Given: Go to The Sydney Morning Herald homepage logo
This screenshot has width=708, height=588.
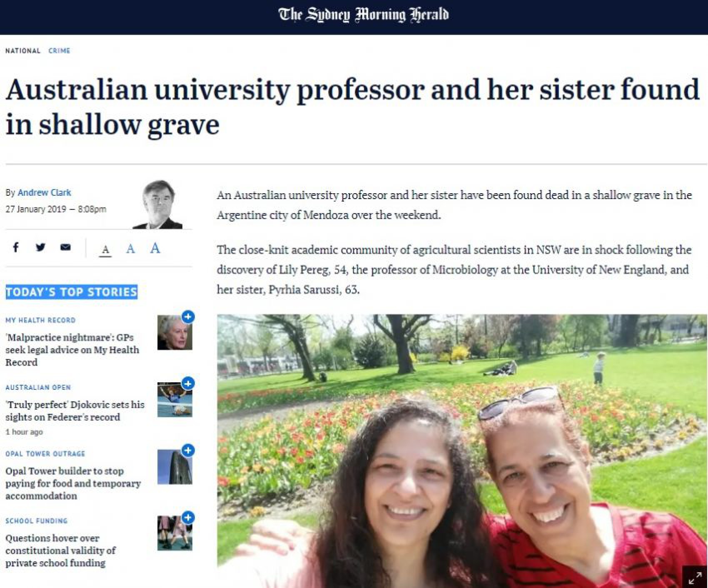Looking at the screenshot, I should [x=363, y=15].
